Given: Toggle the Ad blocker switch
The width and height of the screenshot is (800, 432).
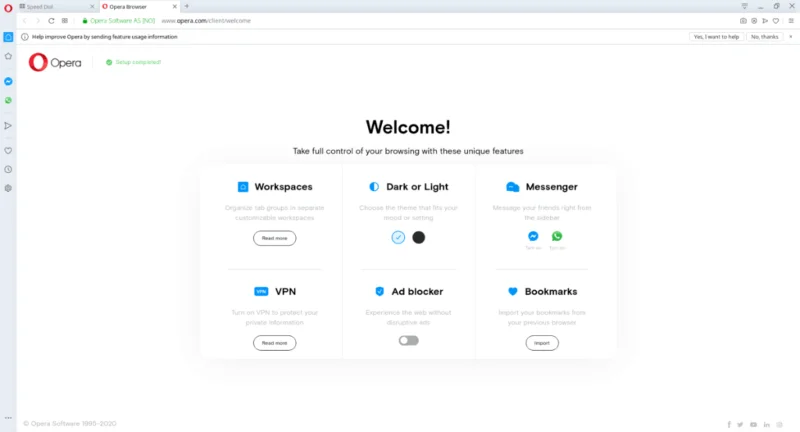Looking at the screenshot, I should point(409,340).
